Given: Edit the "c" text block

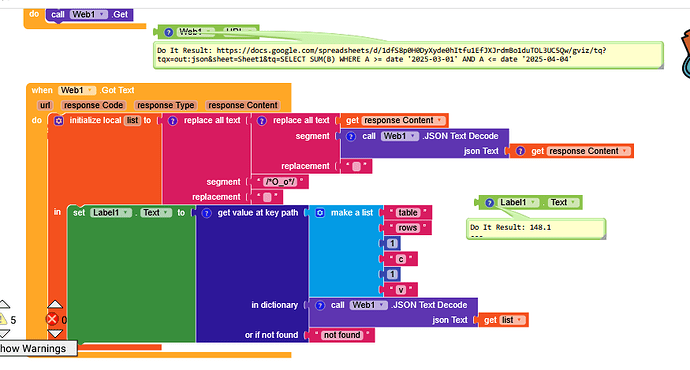Looking at the screenshot, I should pyautogui.click(x=400, y=260).
